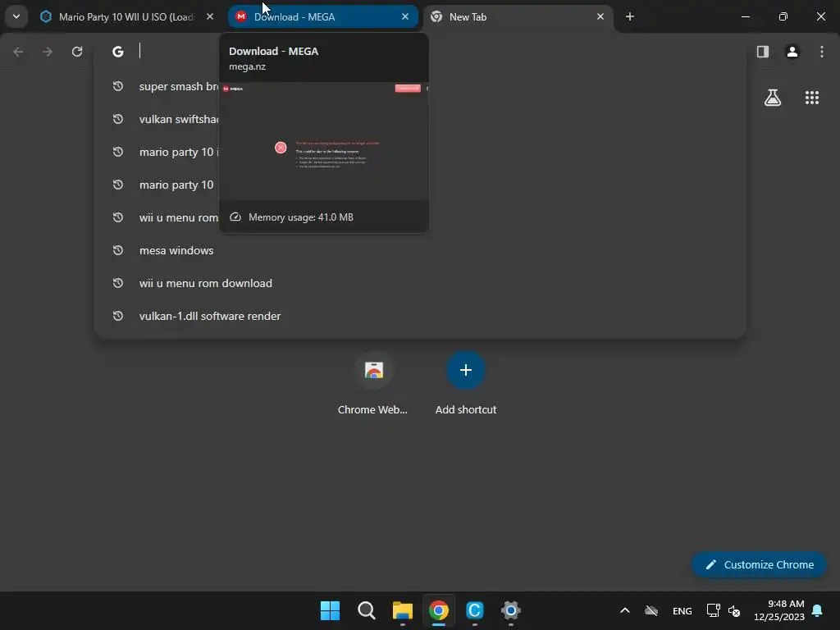The height and width of the screenshot is (630, 840).
Task: Open the tab search dropdown arrow
Action: click(16, 16)
